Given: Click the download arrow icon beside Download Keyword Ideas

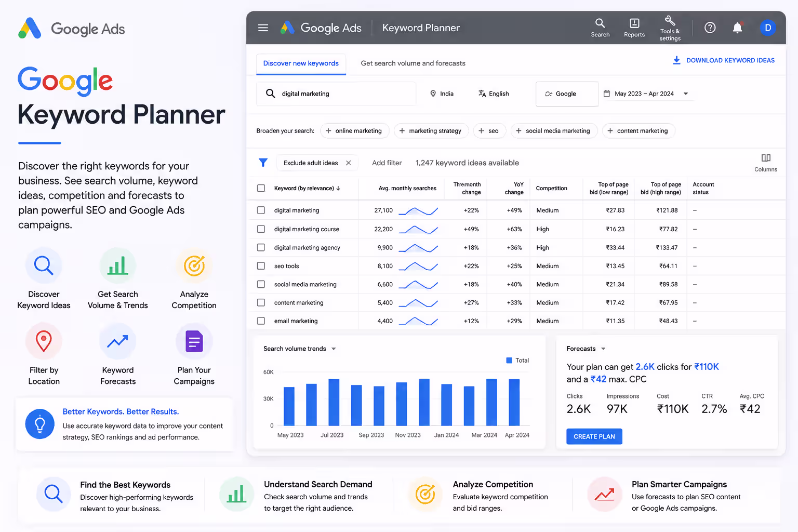Looking at the screenshot, I should 676,60.
